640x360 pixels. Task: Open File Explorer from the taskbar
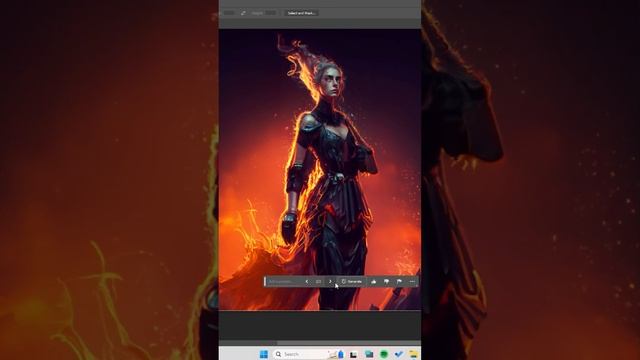point(413,354)
